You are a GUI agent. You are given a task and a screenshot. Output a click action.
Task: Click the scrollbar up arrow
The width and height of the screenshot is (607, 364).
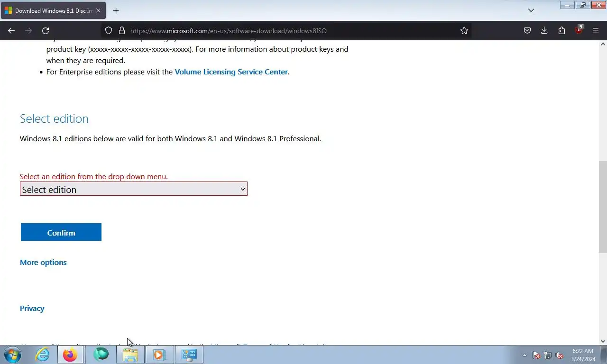(603, 44)
